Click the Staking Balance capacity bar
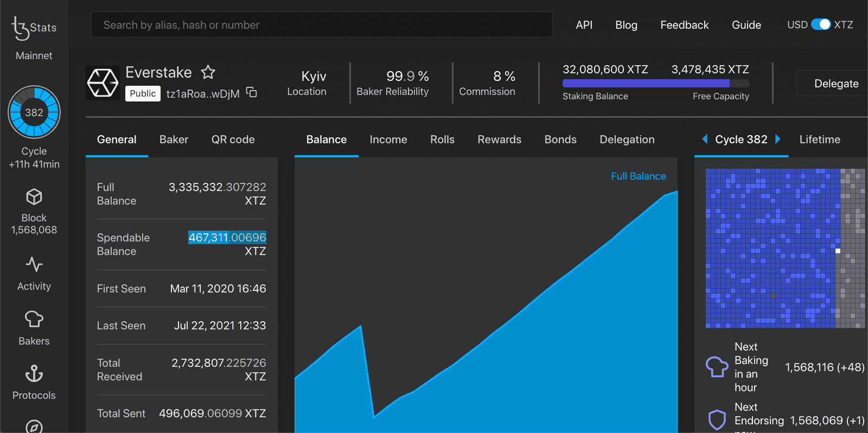Screen dimensions: 868x433 [655, 84]
